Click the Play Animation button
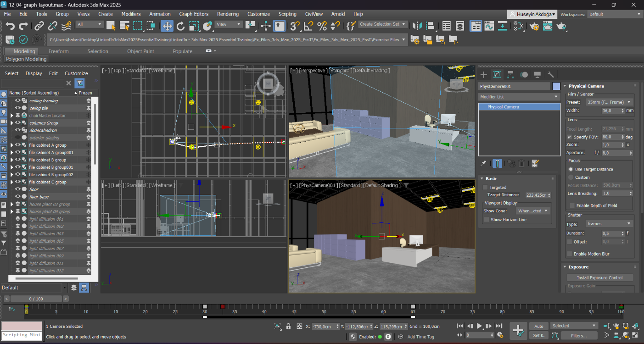Viewport: 644px width, 344px height. click(x=480, y=326)
